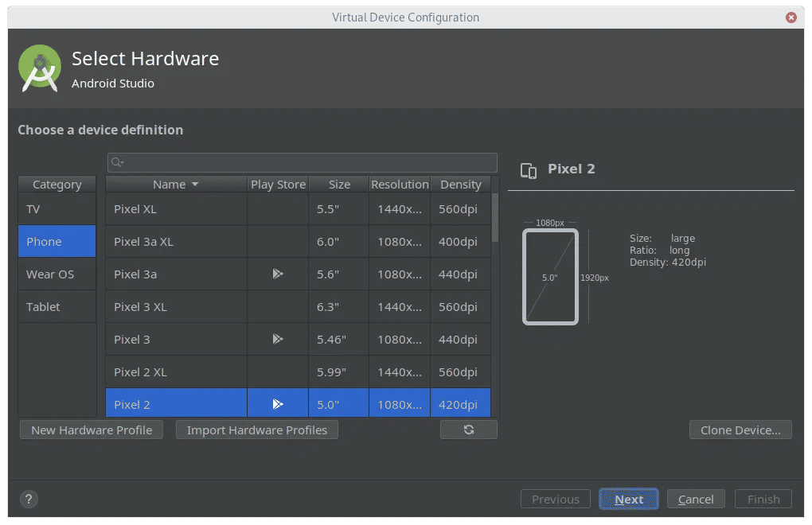Select the Pixel 2 device name
Screen dimensions: 812x525
[x=131, y=404]
